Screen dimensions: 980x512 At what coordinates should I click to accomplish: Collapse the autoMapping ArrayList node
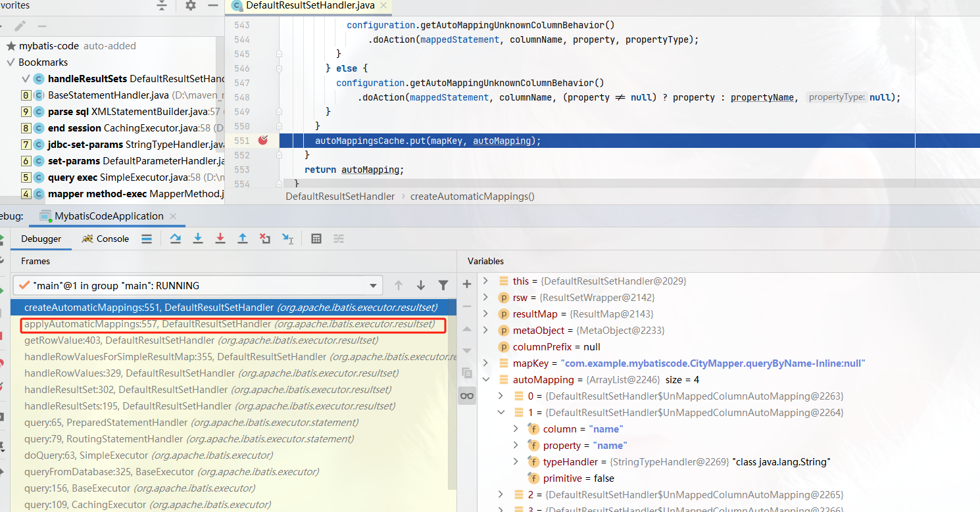(486, 379)
